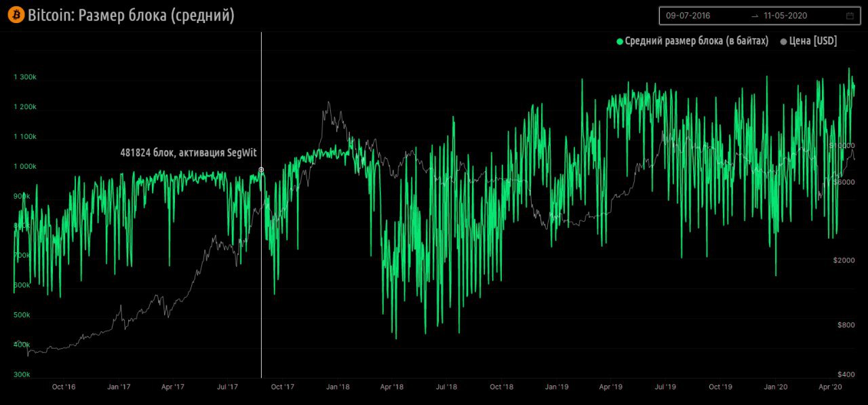Viewport: 868px width, 405px height.
Task: Click the '600k' left axis label
Action: pos(22,286)
